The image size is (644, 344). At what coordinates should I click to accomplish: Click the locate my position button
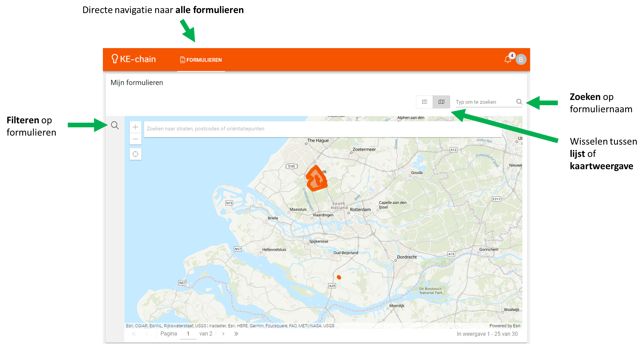135,154
